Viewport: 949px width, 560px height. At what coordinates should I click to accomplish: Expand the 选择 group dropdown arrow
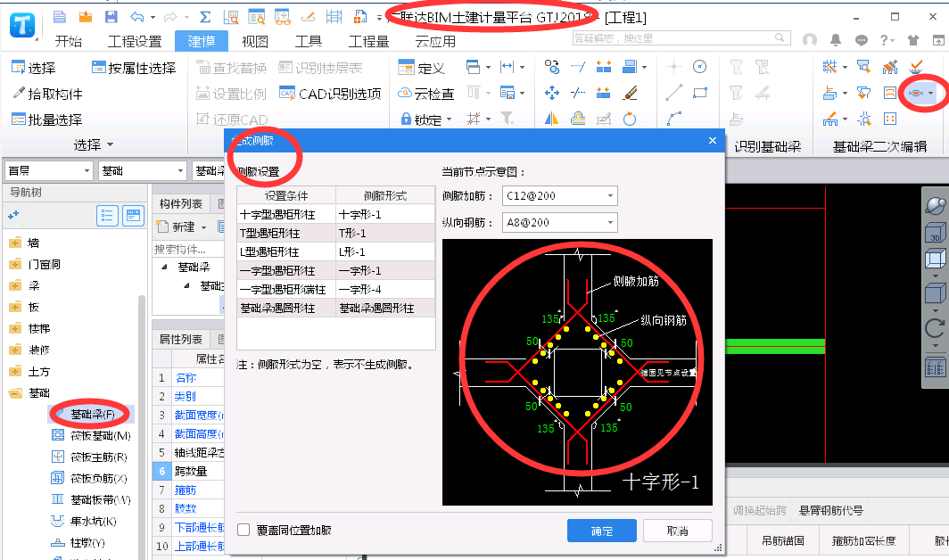pyautogui.click(x=111, y=144)
